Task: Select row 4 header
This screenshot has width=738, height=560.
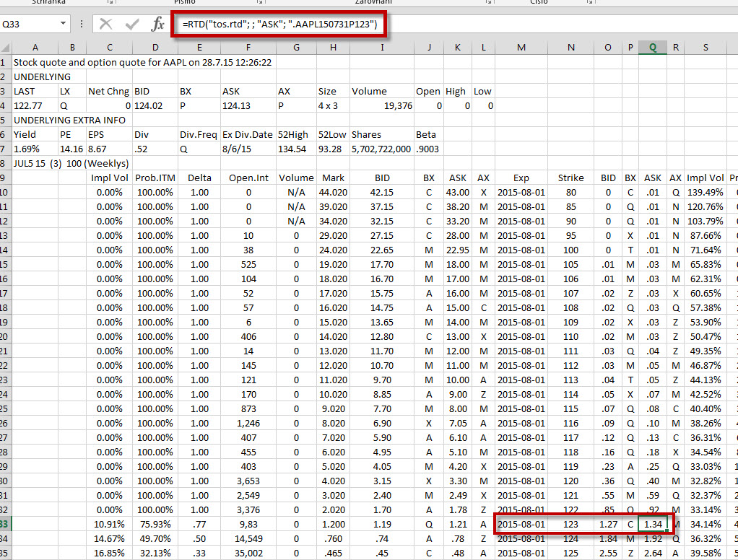Action: 4,105
